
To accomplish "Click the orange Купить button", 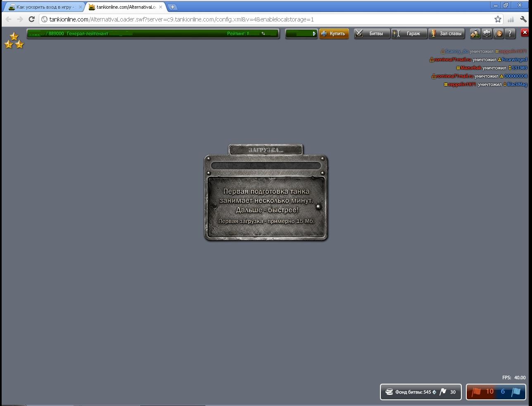I will [334, 34].
